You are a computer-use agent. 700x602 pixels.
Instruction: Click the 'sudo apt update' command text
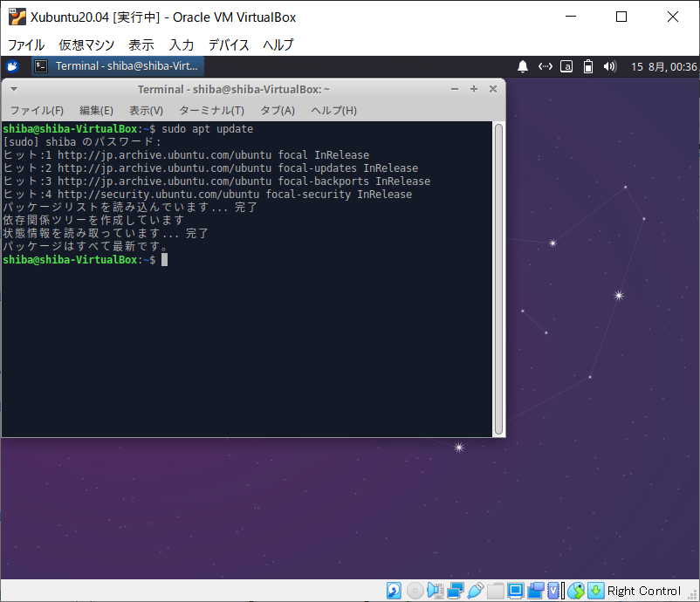tap(207, 129)
